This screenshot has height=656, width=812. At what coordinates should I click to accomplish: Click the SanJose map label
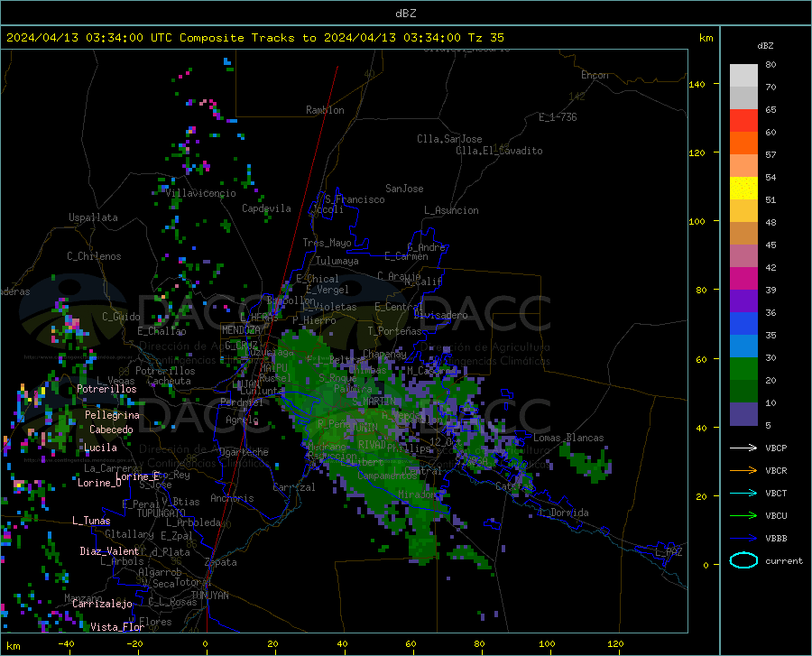(x=404, y=189)
